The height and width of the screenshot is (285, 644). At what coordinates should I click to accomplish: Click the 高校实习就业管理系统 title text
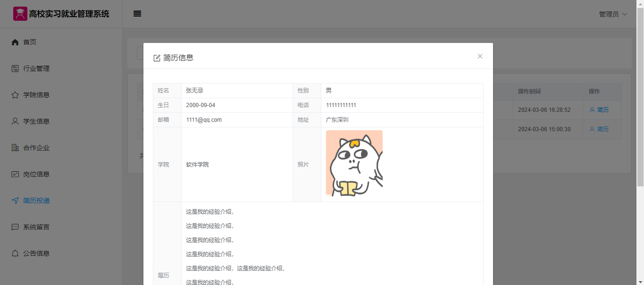pos(69,14)
